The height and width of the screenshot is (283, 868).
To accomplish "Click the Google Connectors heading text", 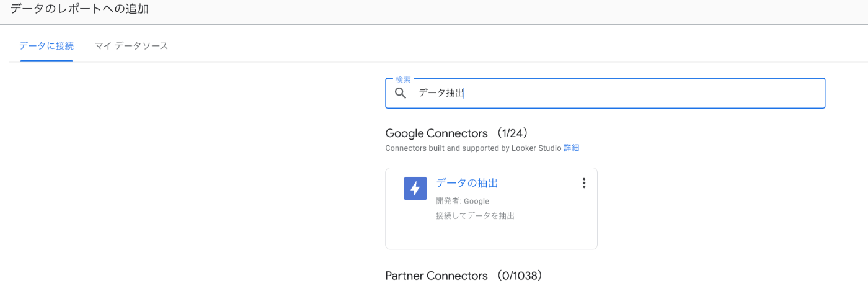I will click(x=436, y=133).
